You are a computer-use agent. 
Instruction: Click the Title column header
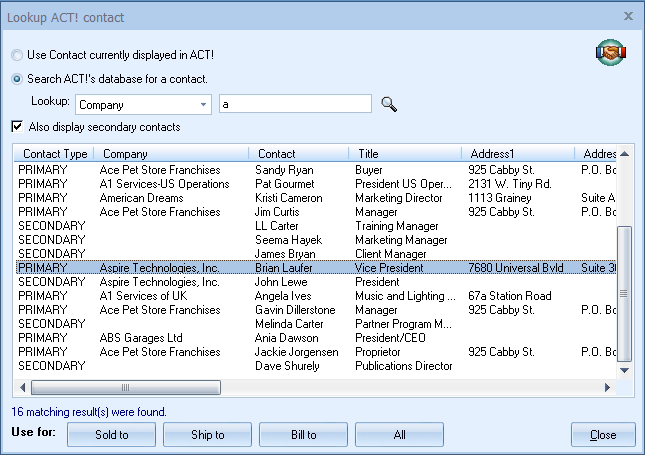405,154
